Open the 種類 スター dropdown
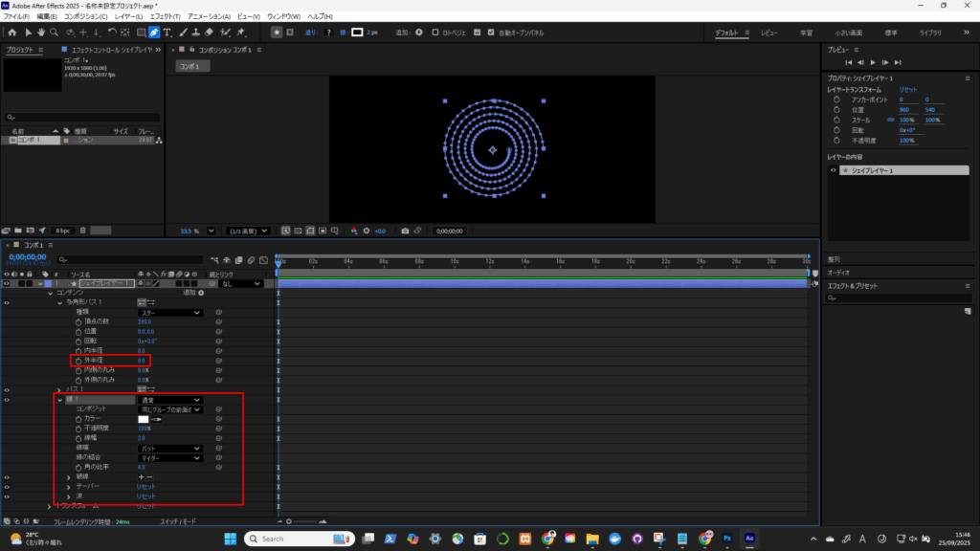 pos(170,313)
